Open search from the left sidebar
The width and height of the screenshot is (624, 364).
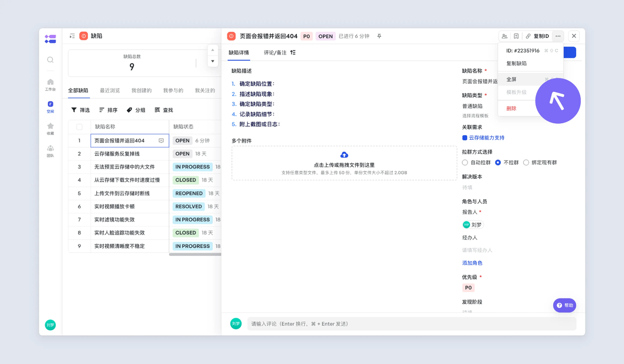click(50, 60)
